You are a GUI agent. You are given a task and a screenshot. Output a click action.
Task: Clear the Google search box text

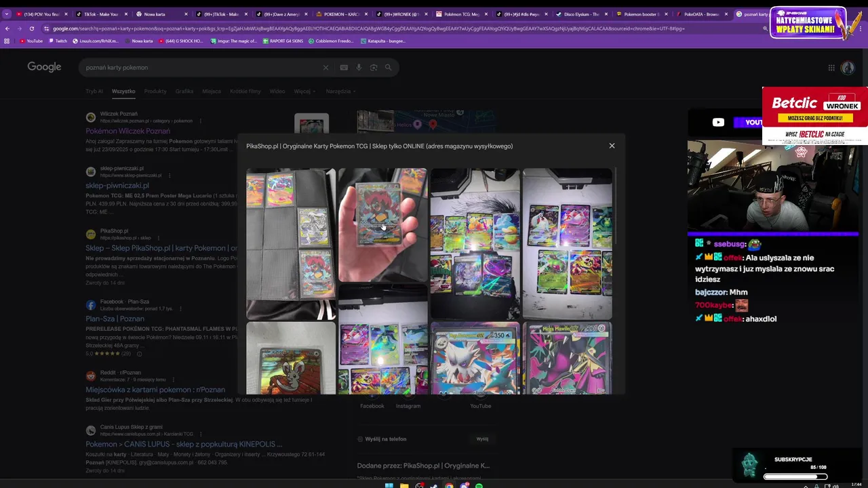click(x=325, y=67)
